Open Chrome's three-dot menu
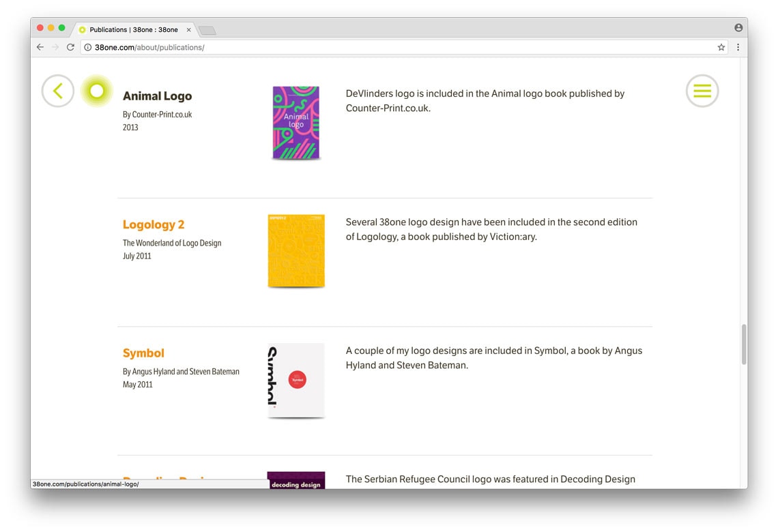778x532 pixels. (738, 47)
